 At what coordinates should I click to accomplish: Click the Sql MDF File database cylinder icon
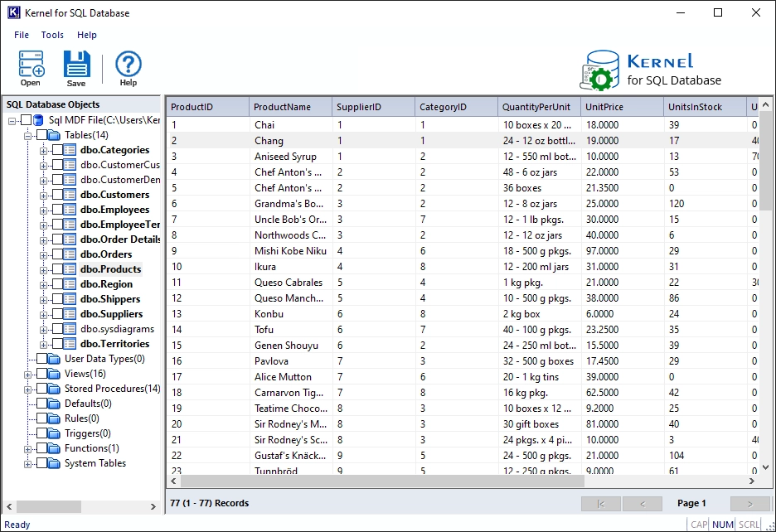tap(38, 120)
